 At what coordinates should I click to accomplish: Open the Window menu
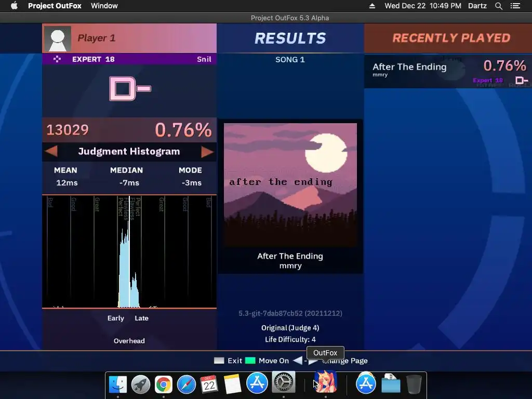pyautogui.click(x=104, y=6)
